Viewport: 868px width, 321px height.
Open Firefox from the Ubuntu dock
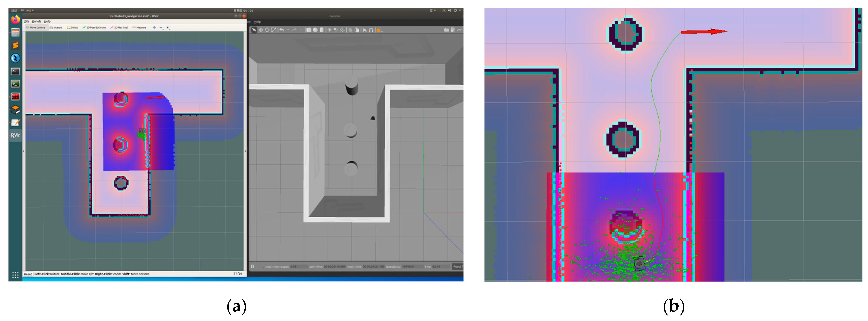15,19
